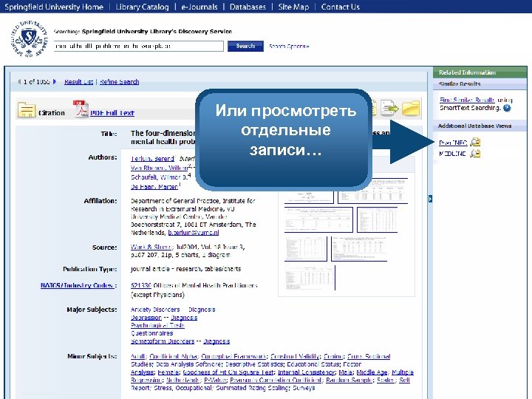The width and height of the screenshot is (532, 399).
Task: Collapse the Related Information side panel arrow
Action: point(430,199)
